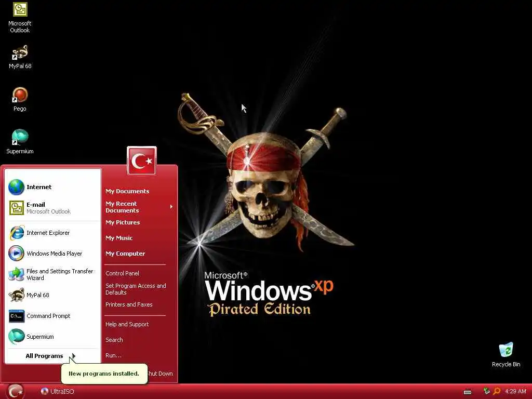Click the Internet label in Start menu

point(39,187)
